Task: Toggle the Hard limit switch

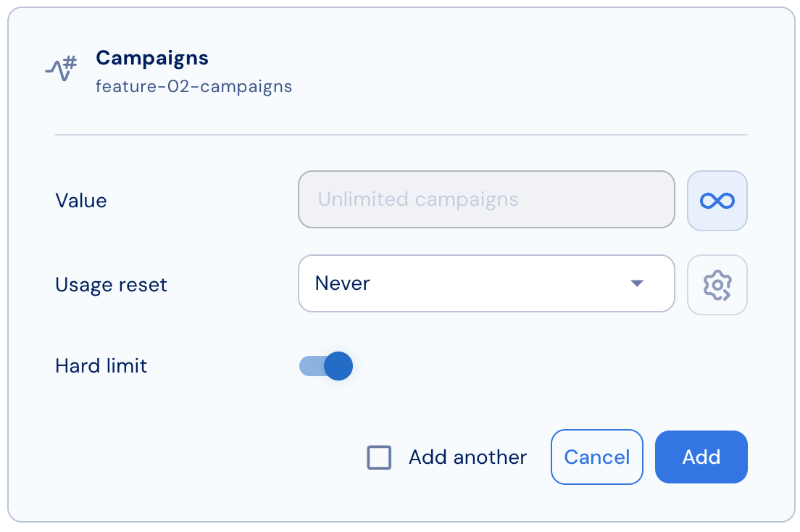Action: (x=326, y=366)
